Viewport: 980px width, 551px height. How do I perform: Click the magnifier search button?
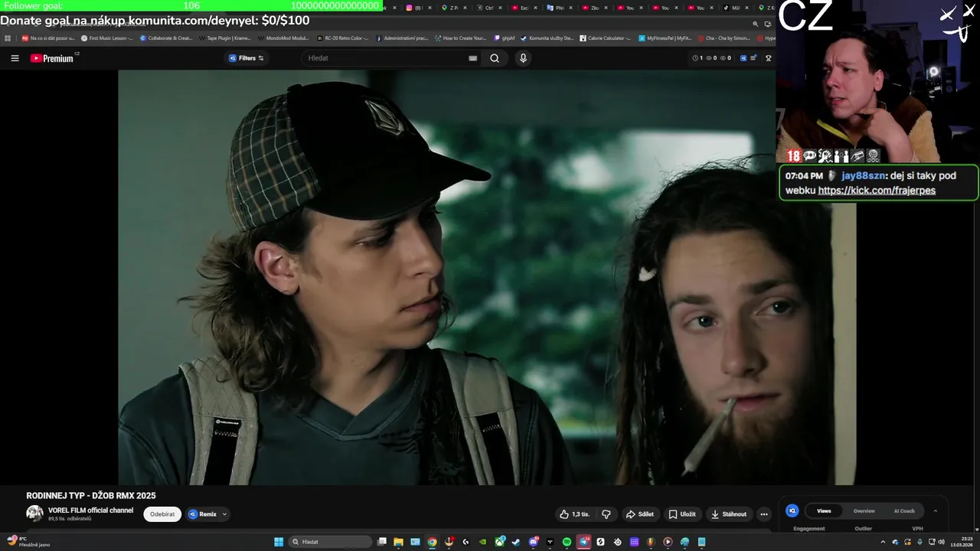pos(495,58)
